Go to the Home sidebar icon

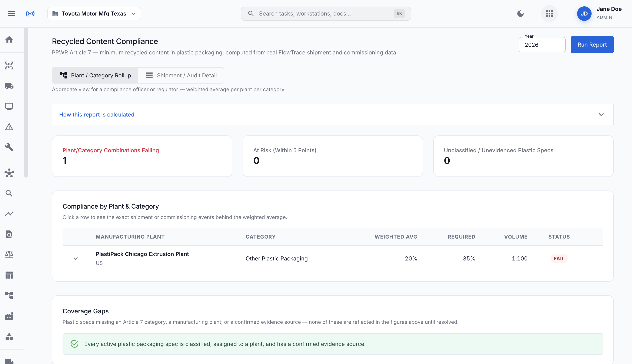pos(9,40)
